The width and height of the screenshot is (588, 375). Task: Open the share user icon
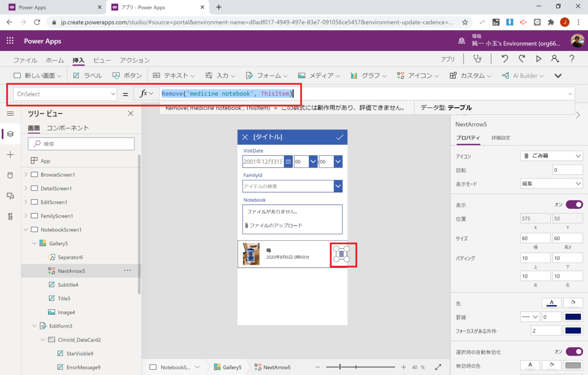(555, 59)
